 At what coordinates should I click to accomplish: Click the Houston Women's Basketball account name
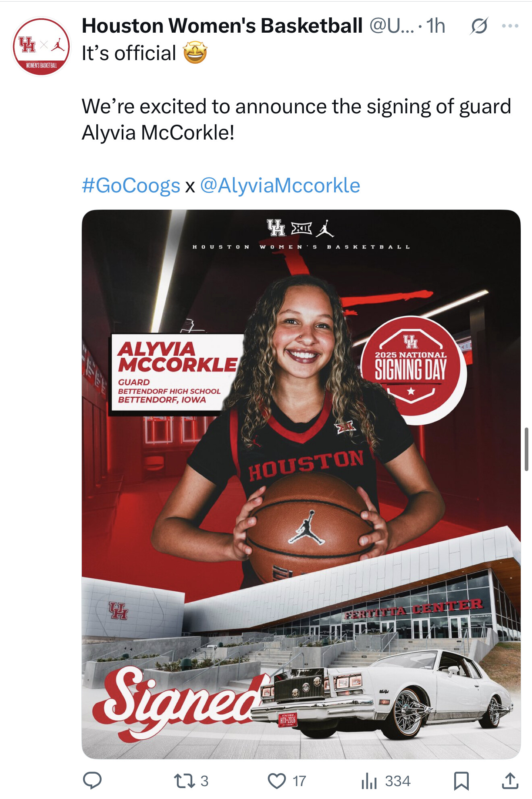point(222,26)
